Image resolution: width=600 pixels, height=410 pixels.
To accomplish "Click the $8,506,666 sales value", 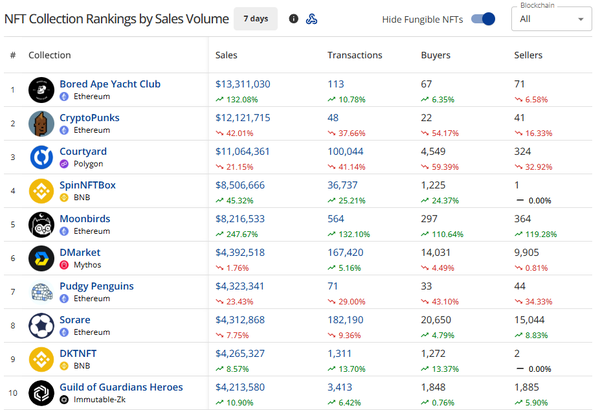I will [240, 185].
